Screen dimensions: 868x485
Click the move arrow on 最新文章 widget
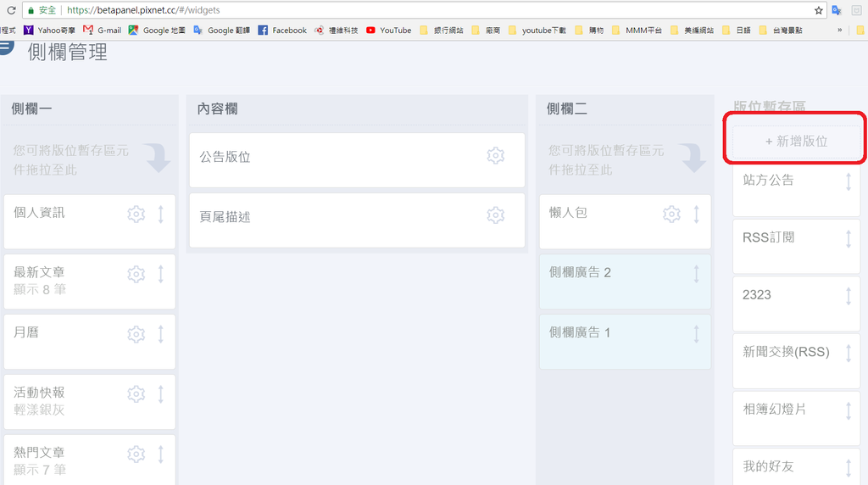click(x=161, y=274)
